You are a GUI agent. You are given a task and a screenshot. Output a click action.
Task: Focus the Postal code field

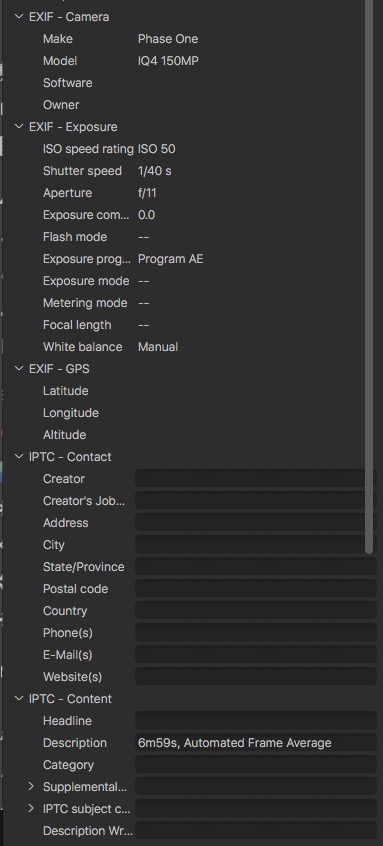click(x=256, y=589)
